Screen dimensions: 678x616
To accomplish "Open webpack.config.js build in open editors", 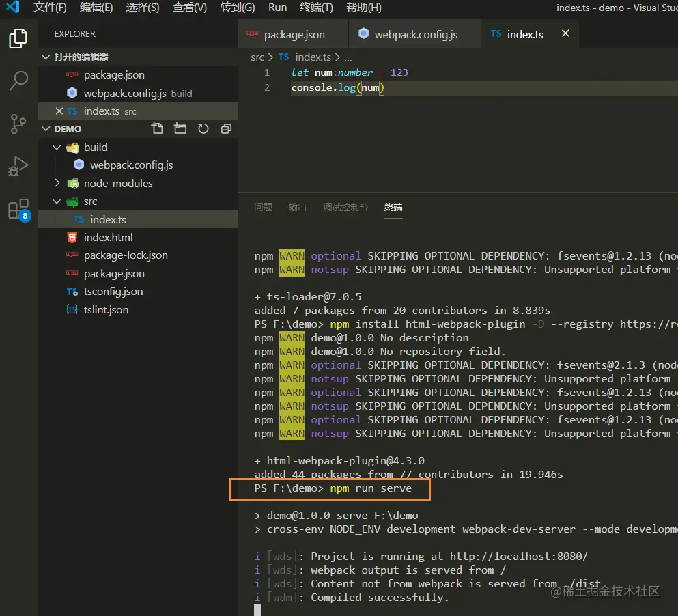I will click(137, 93).
